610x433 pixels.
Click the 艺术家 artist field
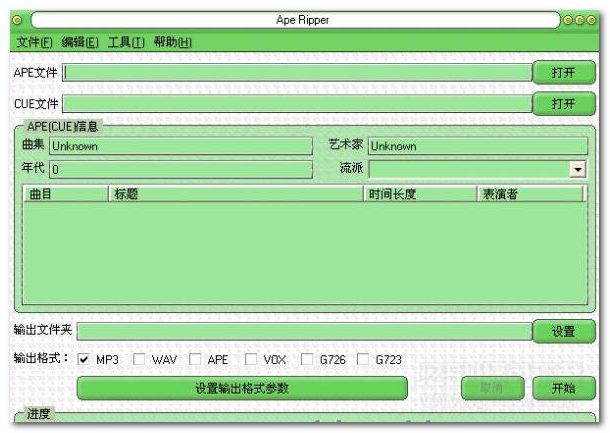pos(478,146)
